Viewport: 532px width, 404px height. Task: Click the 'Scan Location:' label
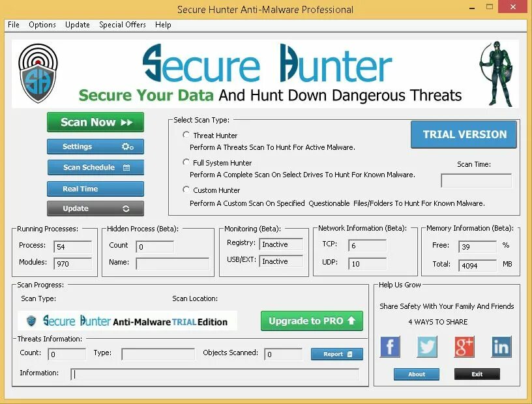[x=195, y=298]
